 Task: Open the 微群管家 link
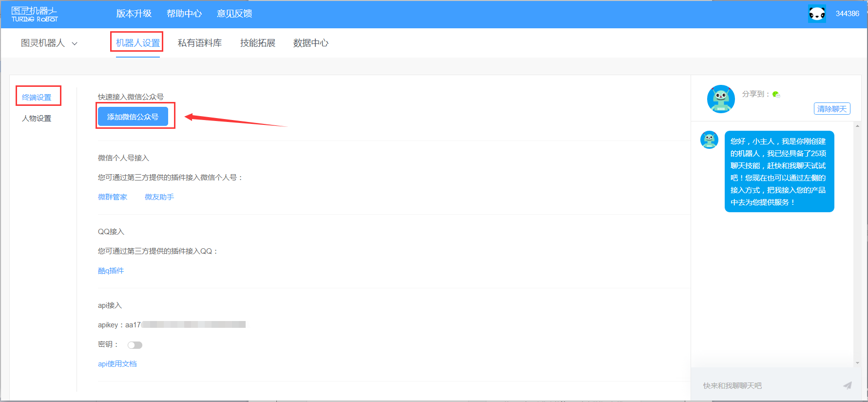coord(113,197)
